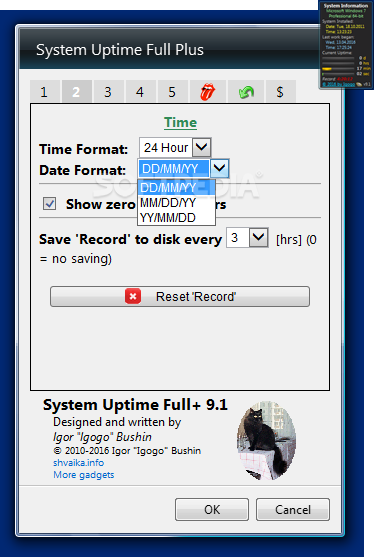This screenshot has height=557, width=374.
Task: Open the green undo arrow tab
Action: tap(246, 92)
